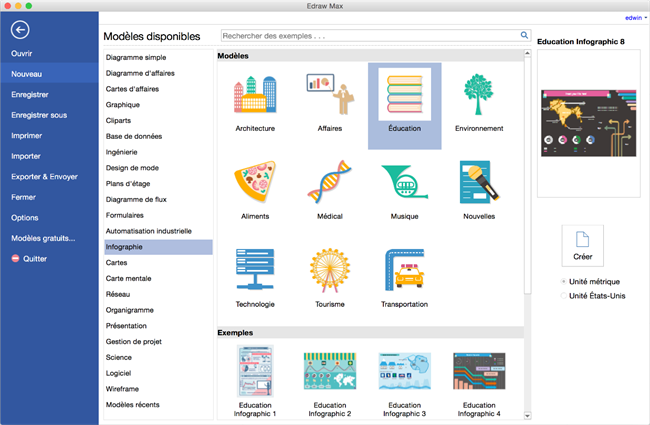Screen dimensions: 650x425
Task: Select the Affaires template icon
Action: click(330, 94)
